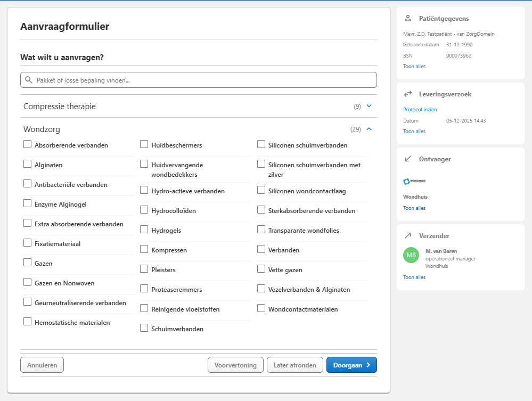The width and height of the screenshot is (532, 401).
Task: Click the Later afronden button
Action: point(294,365)
